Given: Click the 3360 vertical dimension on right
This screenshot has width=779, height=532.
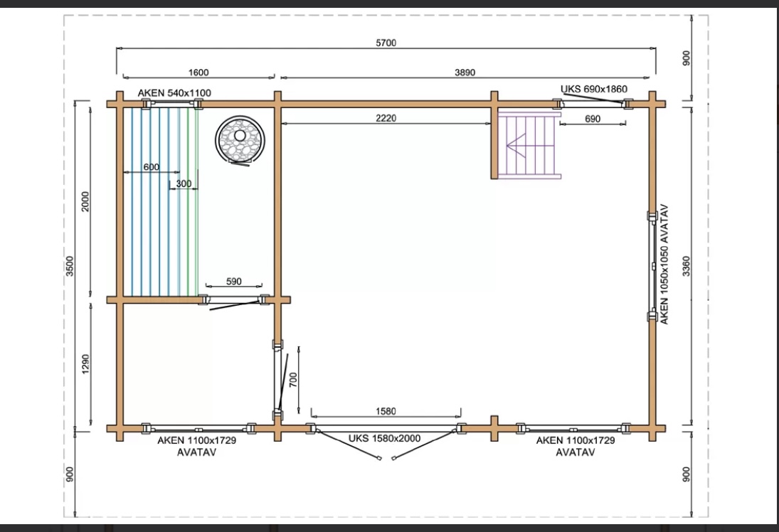Looking at the screenshot, I should click(687, 265).
